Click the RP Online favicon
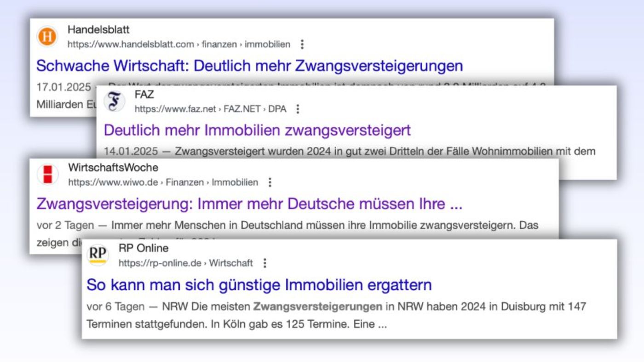The width and height of the screenshot is (644, 362). (x=98, y=255)
